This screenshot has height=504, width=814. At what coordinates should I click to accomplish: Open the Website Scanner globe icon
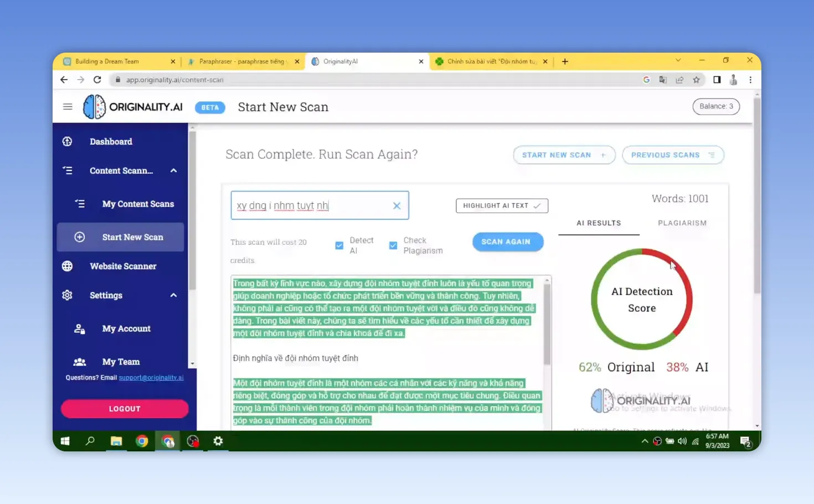click(x=68, y=266)
